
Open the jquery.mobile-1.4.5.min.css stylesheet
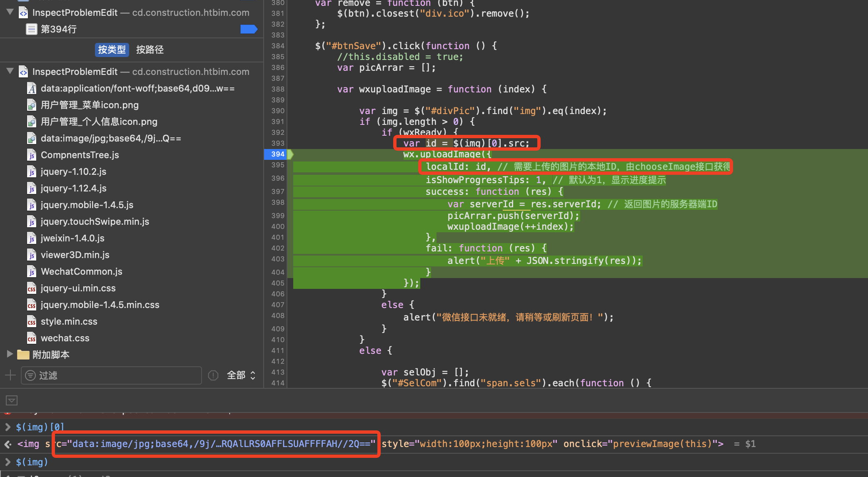100,305
